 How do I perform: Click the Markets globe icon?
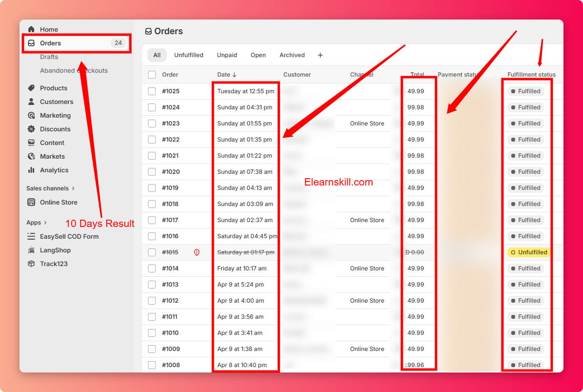coord(31,156)
